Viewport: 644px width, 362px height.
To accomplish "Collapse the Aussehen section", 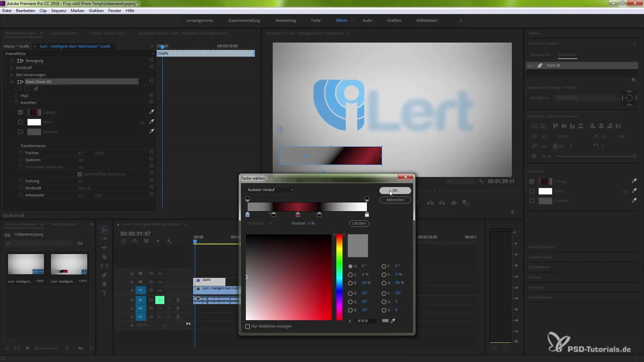I will pos(10,103).
